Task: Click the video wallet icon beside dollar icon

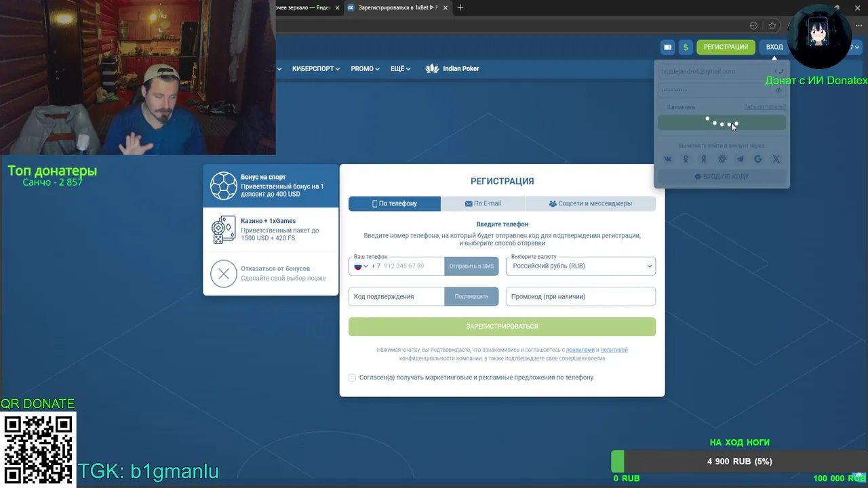Action: click(668, 47)
